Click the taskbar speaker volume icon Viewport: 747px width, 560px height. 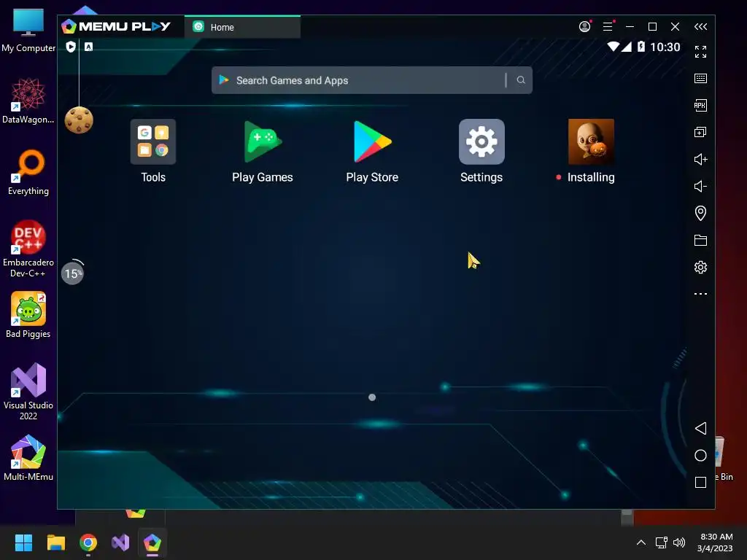679,542
